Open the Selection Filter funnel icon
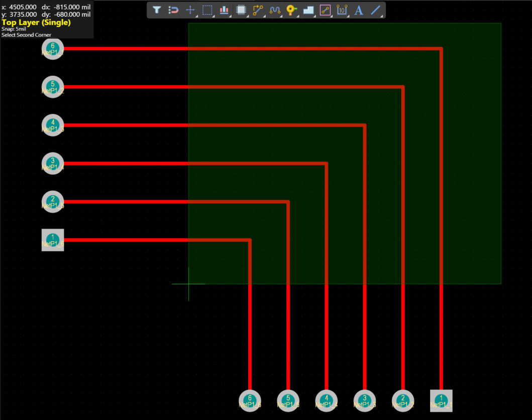 pyautogui.click(x=157, y=10)
